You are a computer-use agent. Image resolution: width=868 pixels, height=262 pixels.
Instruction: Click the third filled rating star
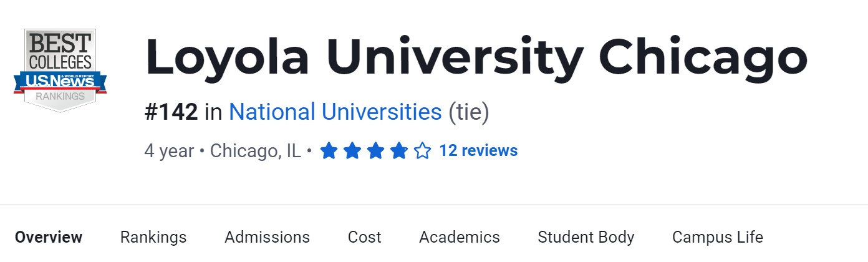click(x=375, y=151)
